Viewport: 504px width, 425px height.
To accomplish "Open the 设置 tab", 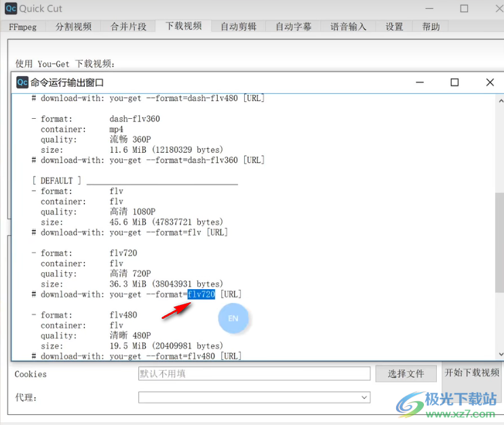I will (394, 26).
